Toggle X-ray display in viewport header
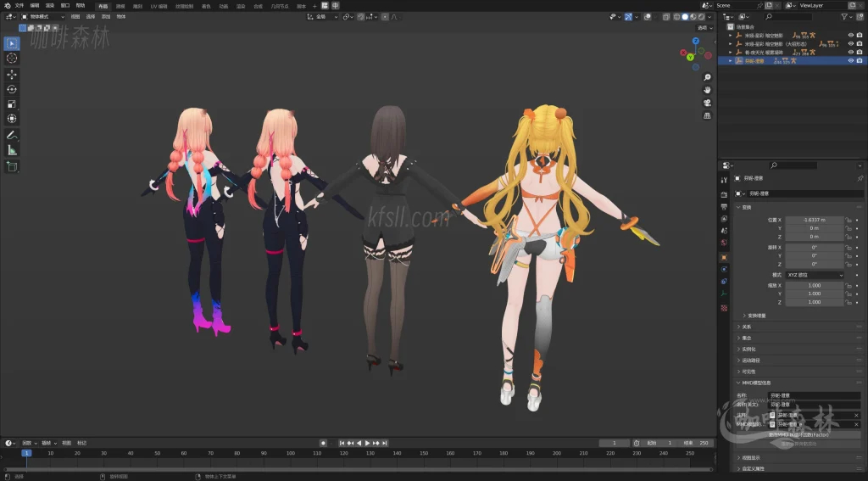The image size is (868, 481). [x=666, y=17]
